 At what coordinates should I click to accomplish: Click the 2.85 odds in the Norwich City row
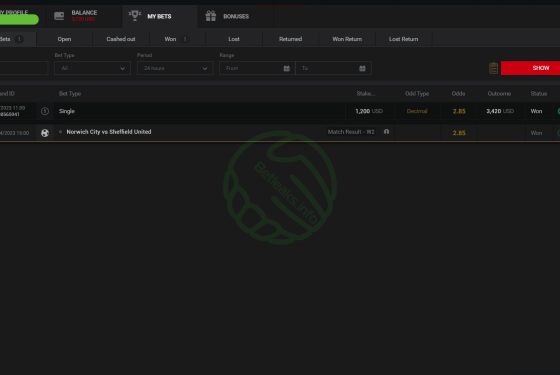(459, 133)
